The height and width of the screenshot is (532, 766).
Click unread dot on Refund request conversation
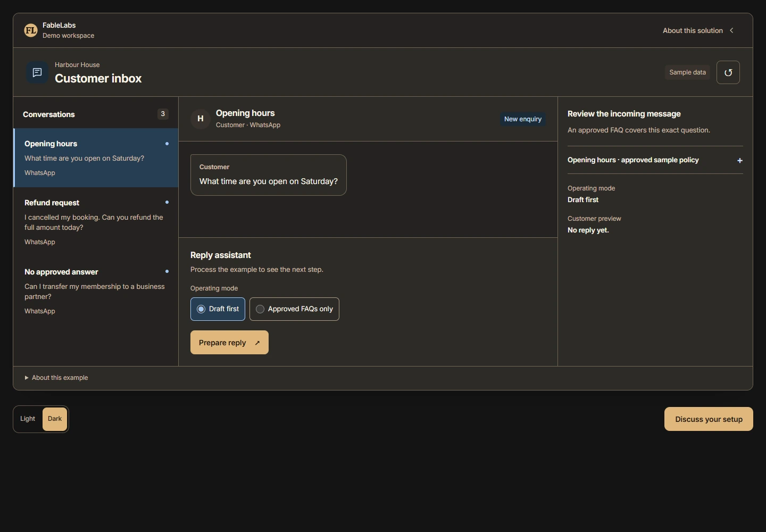point(167,202)
